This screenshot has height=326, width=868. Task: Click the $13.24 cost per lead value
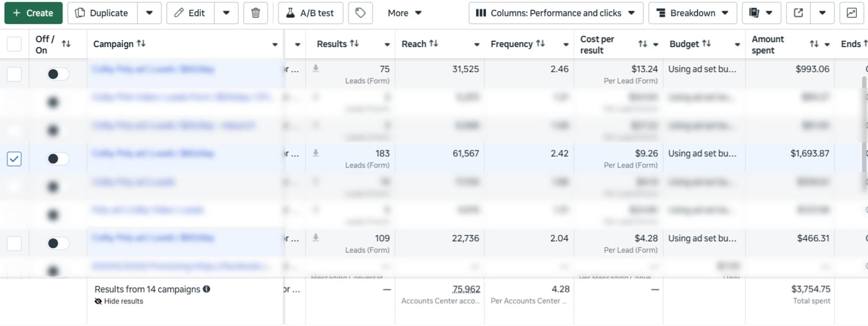click(644, 69)
